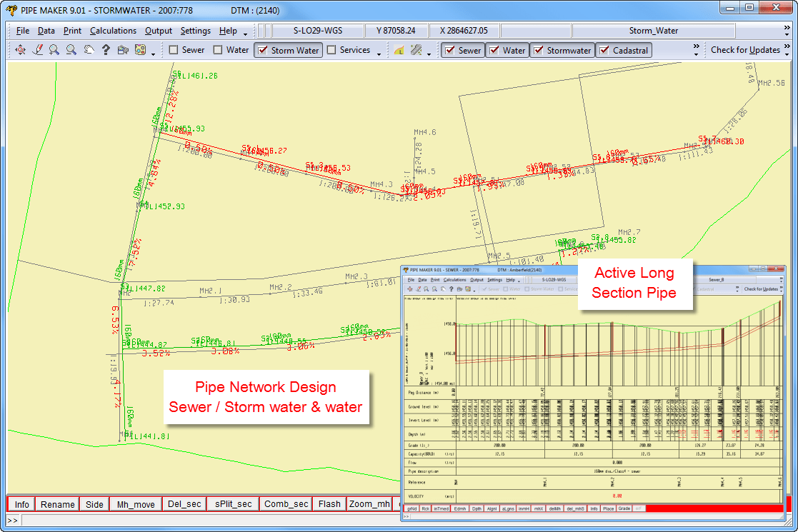Screen dimensions: 798x532
Task: Open Calculations menu in Sewer long section window
Action: point(454,280)
